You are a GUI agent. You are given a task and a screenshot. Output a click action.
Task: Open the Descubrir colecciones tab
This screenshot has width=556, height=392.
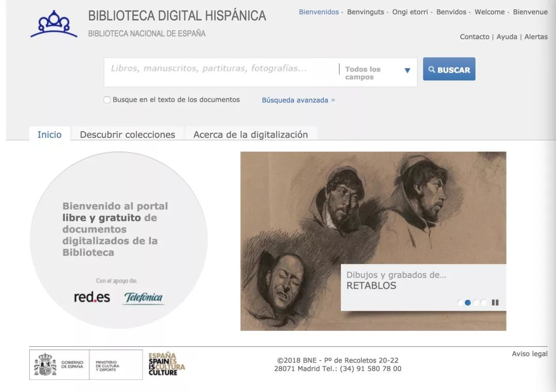tap(128, 134)
